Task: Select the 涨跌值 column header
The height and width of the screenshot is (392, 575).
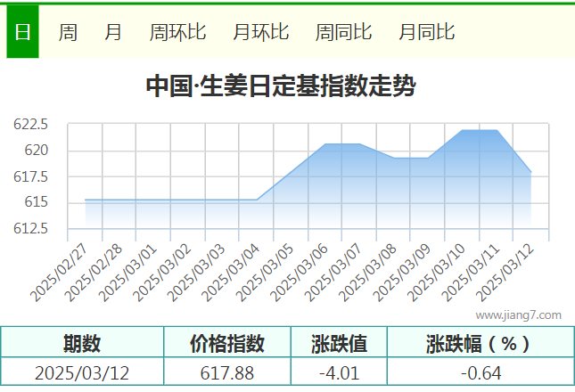Action: [x=338, y=344]
